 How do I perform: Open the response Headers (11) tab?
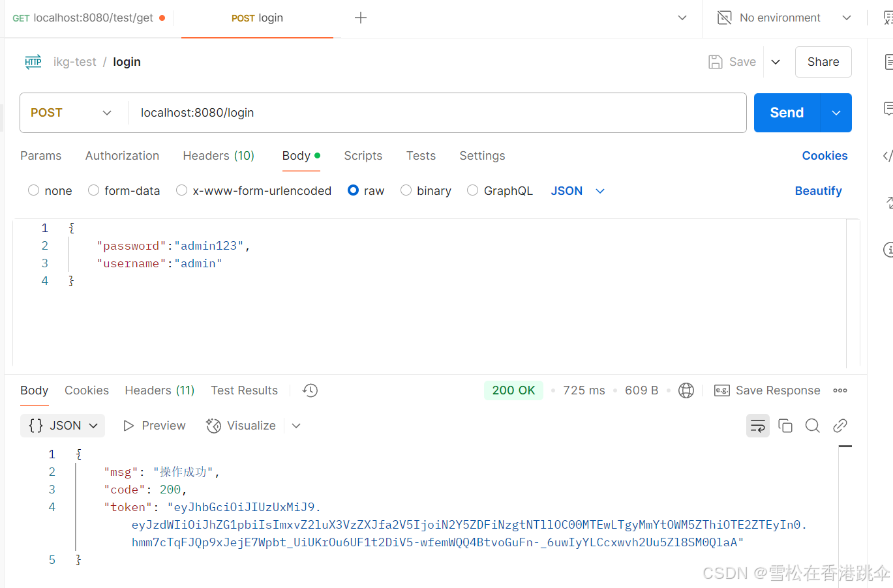(160, 390)
